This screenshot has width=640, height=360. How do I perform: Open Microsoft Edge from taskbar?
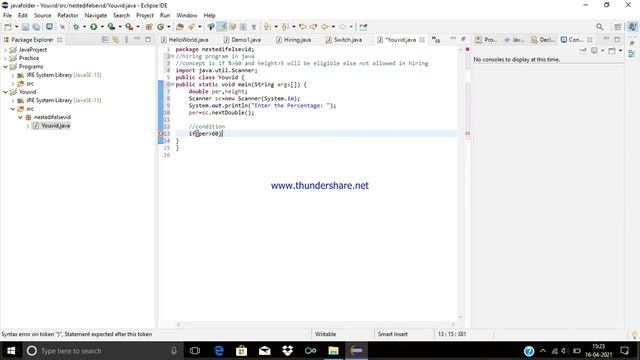click(x=219, y=351)
